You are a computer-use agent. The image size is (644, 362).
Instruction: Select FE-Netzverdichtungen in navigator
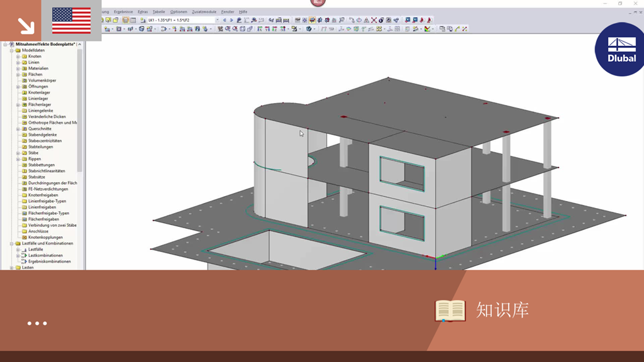[48, 189]
